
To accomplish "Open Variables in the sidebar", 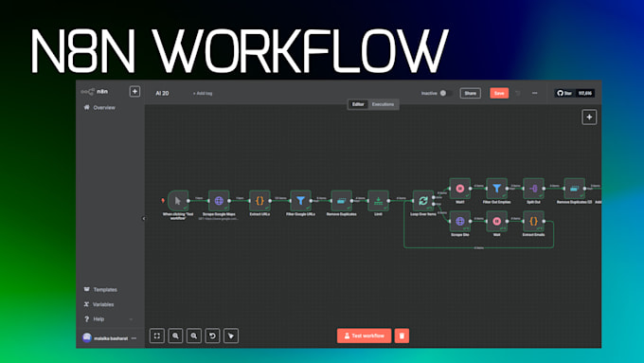I will [x=99, y=304].
